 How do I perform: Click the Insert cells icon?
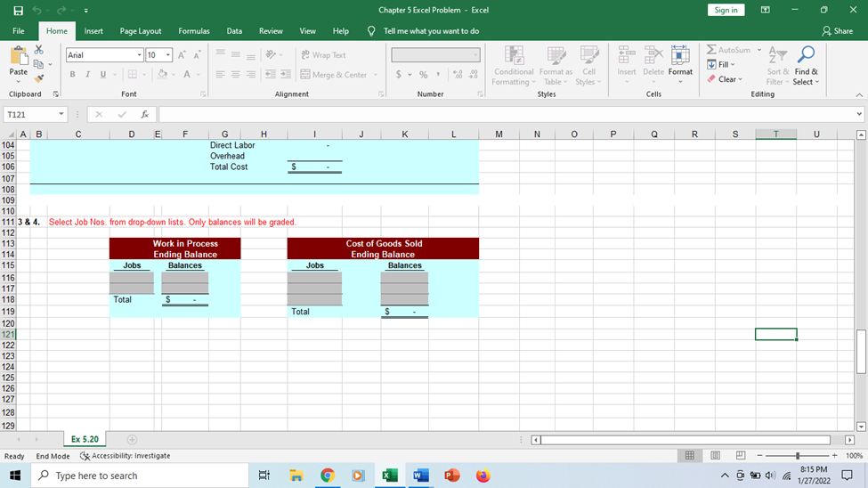click(x=627, y=56)
